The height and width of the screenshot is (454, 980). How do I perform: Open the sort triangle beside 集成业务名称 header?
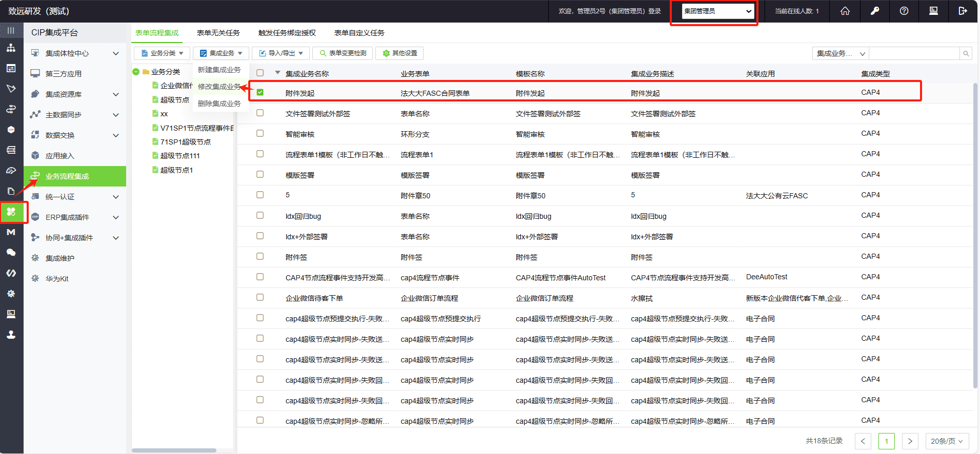(277, 73)
